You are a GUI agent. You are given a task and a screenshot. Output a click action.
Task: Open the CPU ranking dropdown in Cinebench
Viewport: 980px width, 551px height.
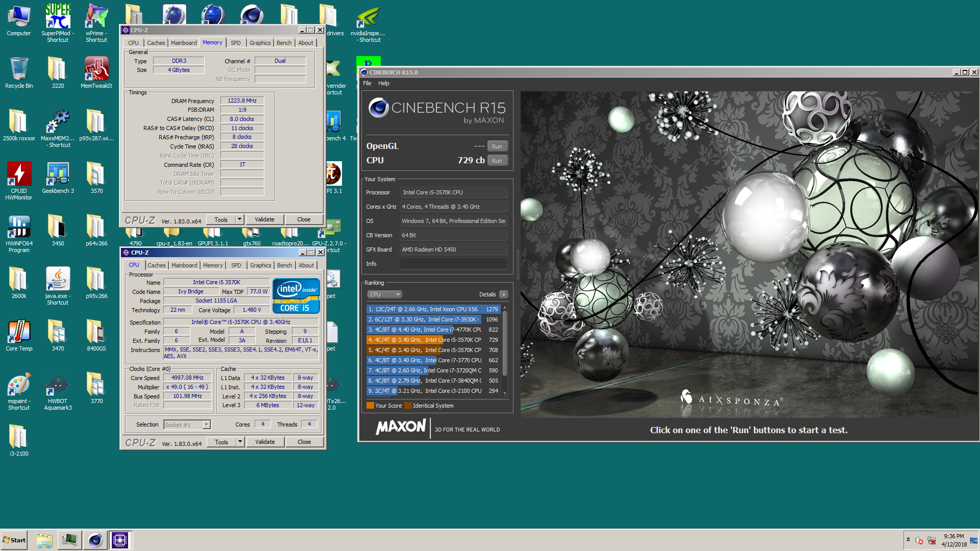pyautogui.click(x=385, y=294)
